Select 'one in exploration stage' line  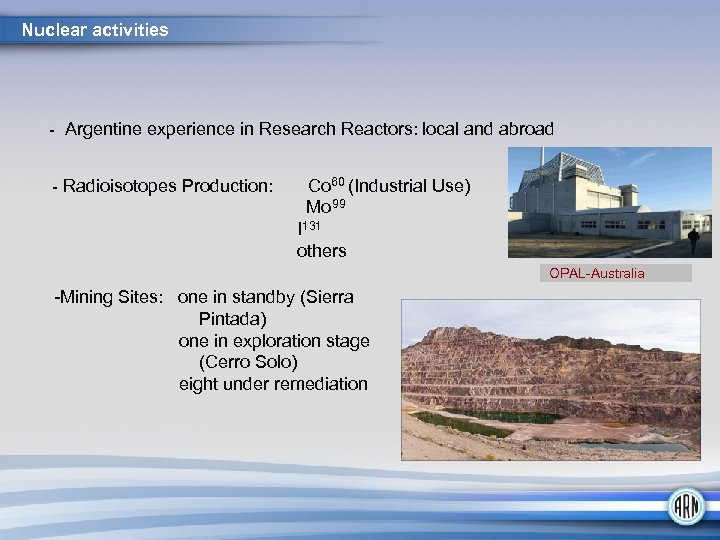coord(274,341)
